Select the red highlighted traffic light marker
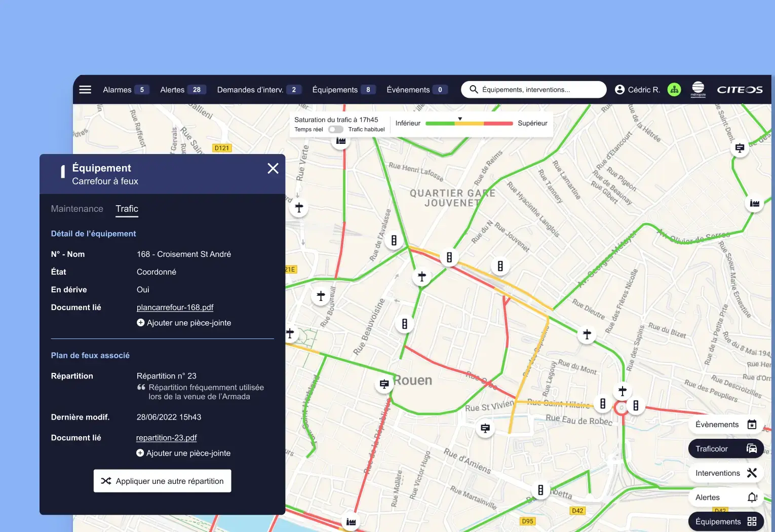The image size is (775, 532). [621, 408]
